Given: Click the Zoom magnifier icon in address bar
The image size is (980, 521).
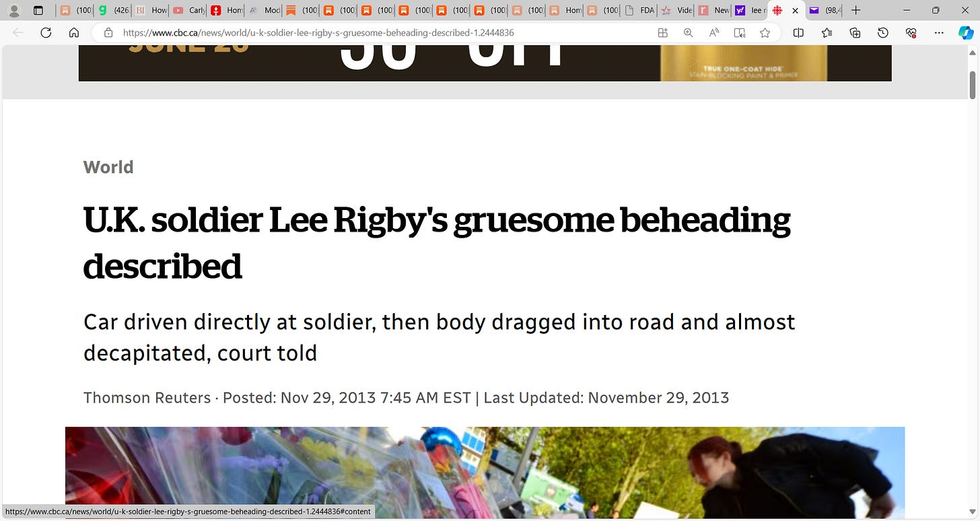Looking at the screenshot, I should point(688,32).
